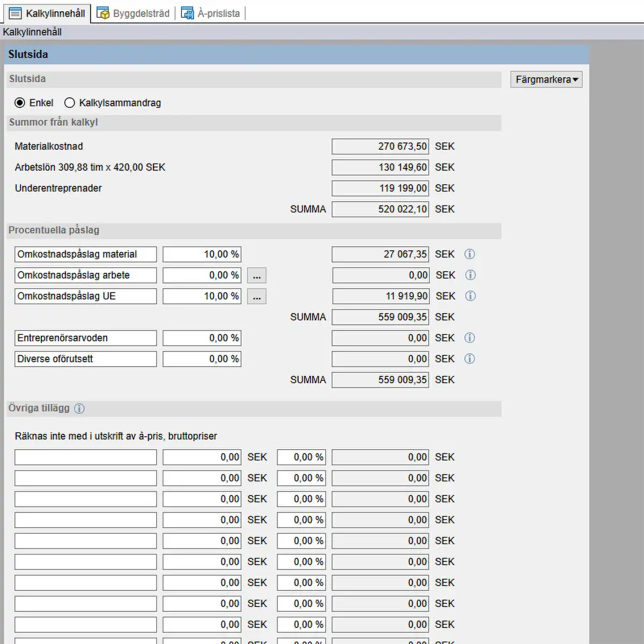
Task: Click info icon on Diverse oförutsett row
Action: (470, 359)
